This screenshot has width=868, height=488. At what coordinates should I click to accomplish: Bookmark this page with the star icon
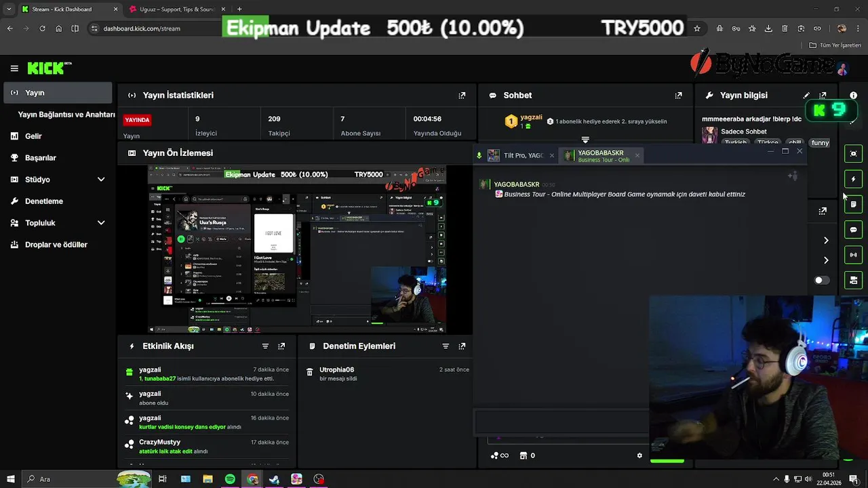[696, 28]
